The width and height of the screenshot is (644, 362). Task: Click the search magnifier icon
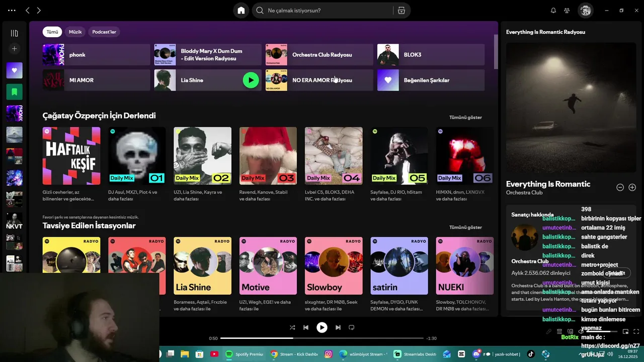point(260,11)
